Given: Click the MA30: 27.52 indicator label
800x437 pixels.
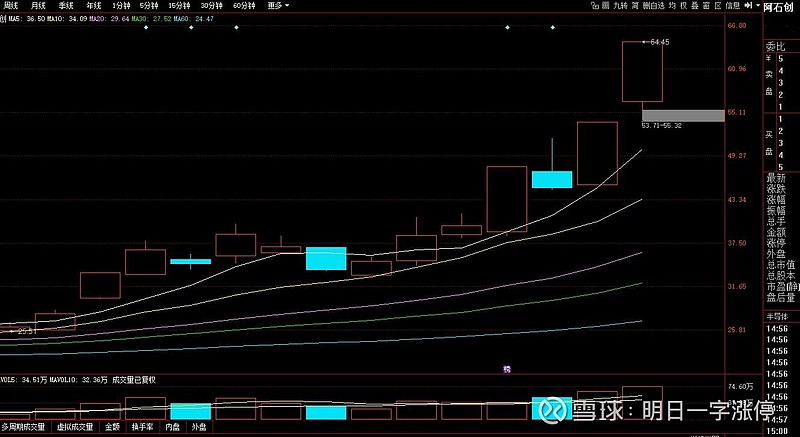Looking at the screenshot, I should [x=151, y=19].
